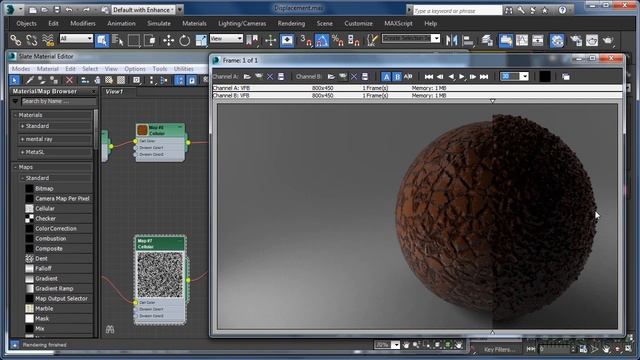This screenshot has height=360, width=640.
Task: Click the Align tool icon
Action: point(468,40)
